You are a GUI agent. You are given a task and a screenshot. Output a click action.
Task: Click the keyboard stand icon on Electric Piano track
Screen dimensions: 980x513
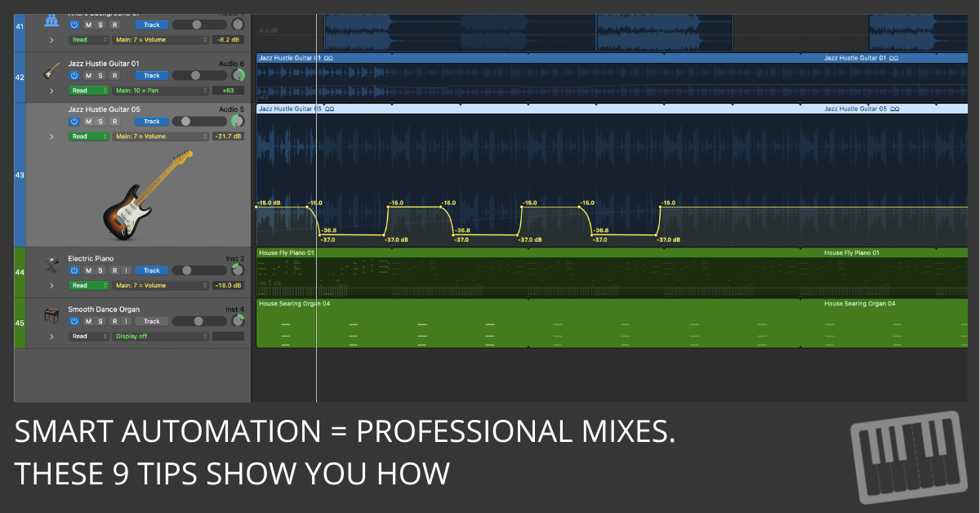51,264
